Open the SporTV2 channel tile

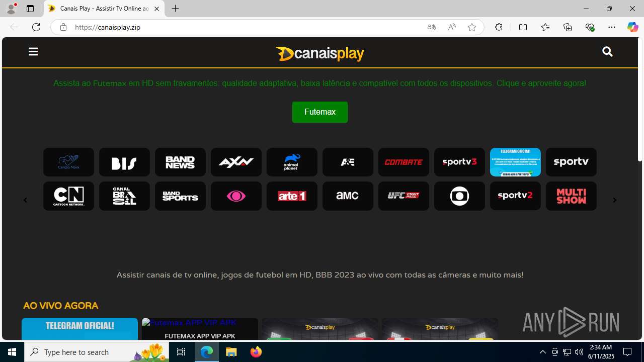click(515, 196)
